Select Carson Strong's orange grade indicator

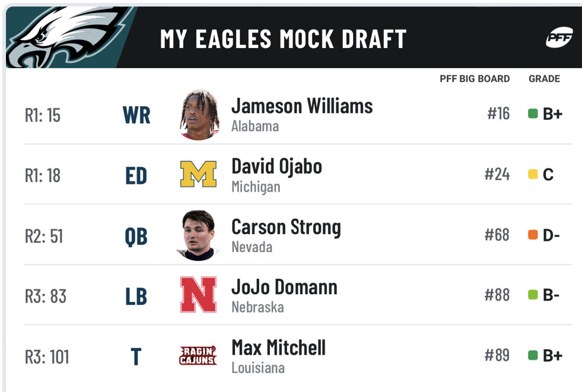click(x=533, y=235)
